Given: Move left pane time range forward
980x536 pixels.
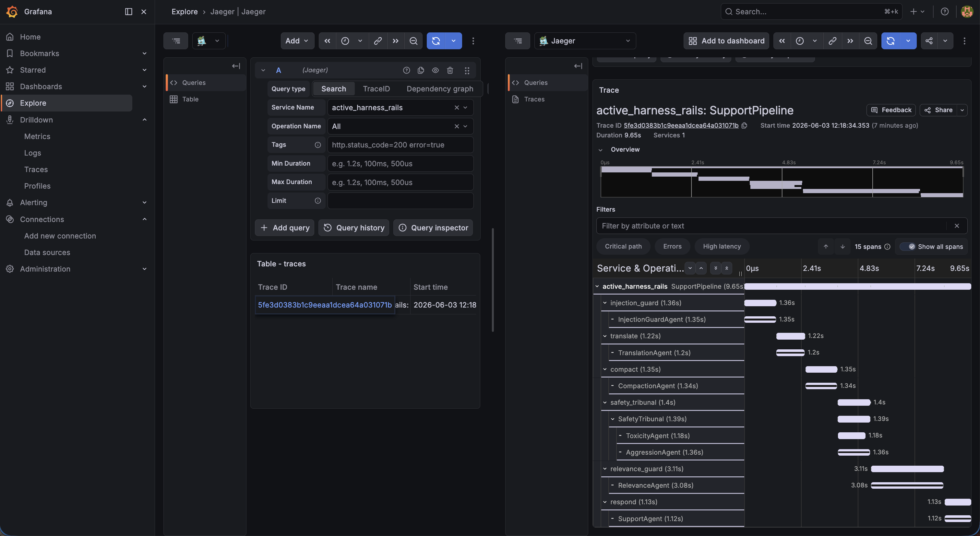Looking at the screenshot, I should [396, 41].
